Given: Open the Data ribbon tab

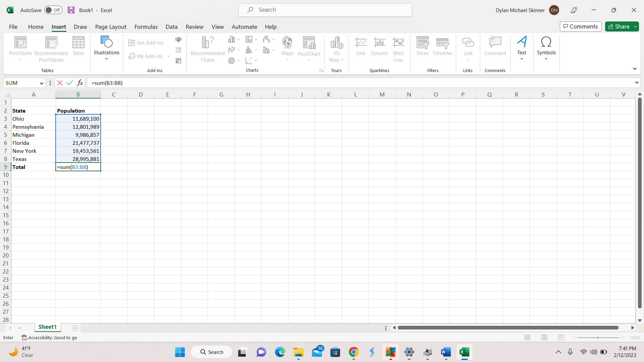Looking at the screenshot, I should (x=171, y=27).
